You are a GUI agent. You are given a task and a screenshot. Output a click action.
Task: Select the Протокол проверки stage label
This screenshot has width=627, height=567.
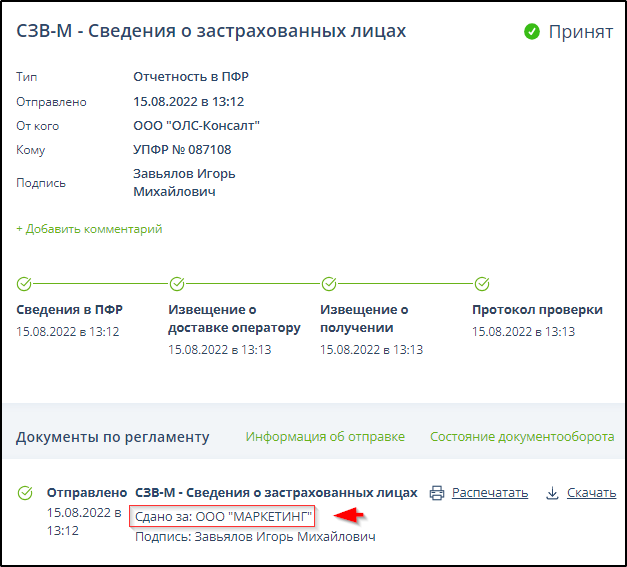click(x=537, y=310)
